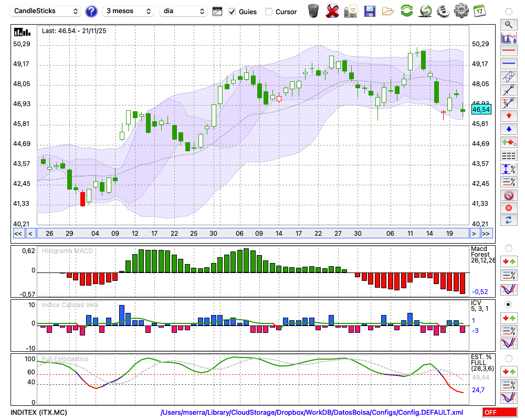The height and width of the screenshot is (420, 525).
Task: Uncheck the Guies checkbox
Action: click(x=232, y=12)
